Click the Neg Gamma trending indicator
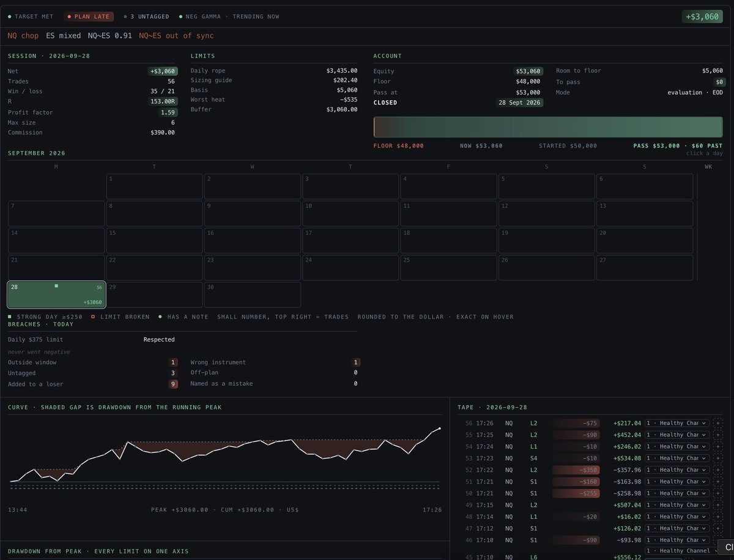 click(229, 17)
